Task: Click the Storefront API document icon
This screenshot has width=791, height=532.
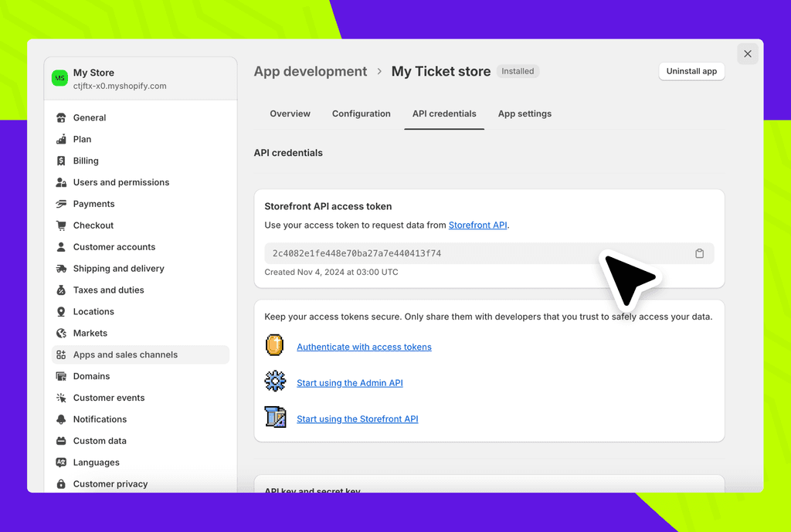Action: (x=275, y=418)
